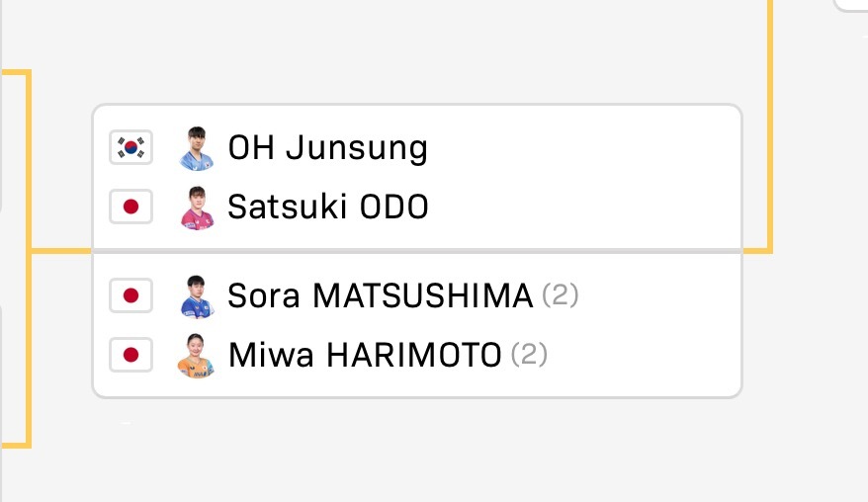
Task: Click the partial match card at top-right corner
Action: coord(851,6)
